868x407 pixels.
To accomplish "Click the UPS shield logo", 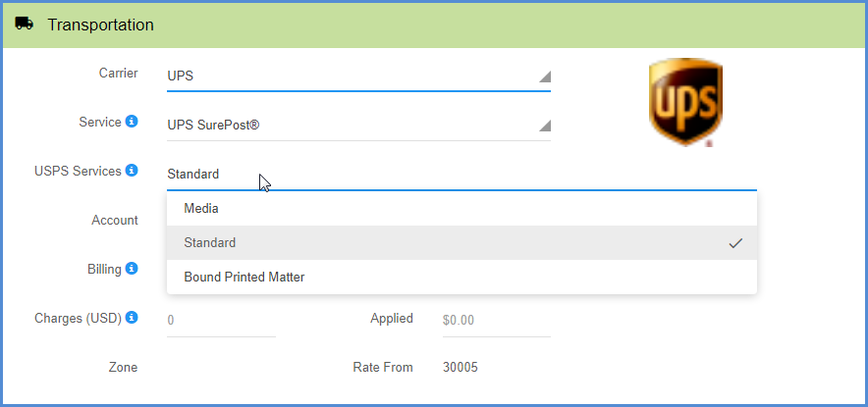I will 685,102.
